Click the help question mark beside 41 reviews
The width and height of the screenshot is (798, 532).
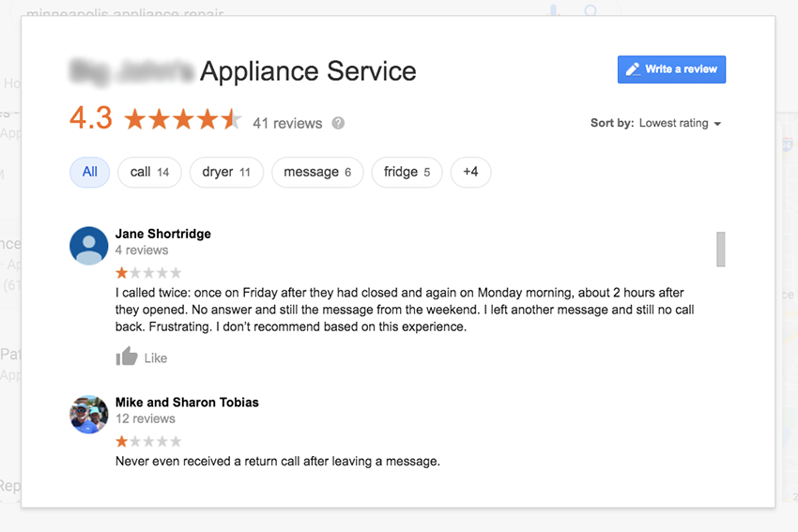coord(338,123)
